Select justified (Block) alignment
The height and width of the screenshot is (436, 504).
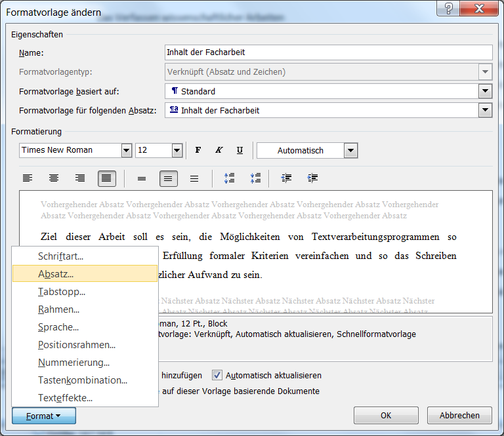[107, 178]
